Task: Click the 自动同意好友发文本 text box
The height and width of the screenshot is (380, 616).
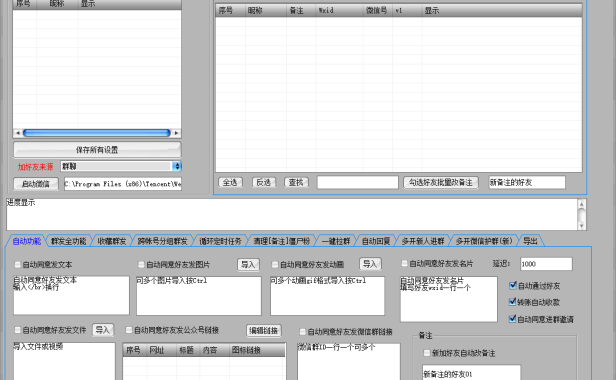Action: point(71,295)
